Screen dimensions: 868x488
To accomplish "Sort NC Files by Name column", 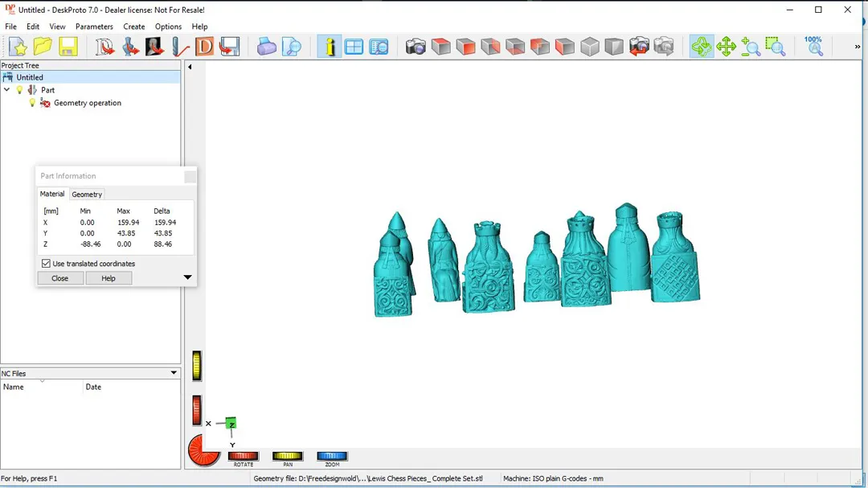I will (x=42, y=388).
